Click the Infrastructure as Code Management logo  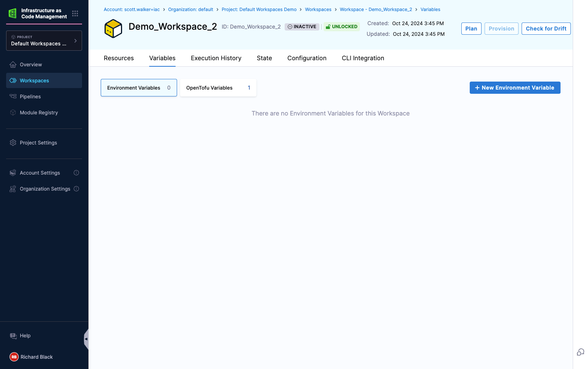[13, 13]
